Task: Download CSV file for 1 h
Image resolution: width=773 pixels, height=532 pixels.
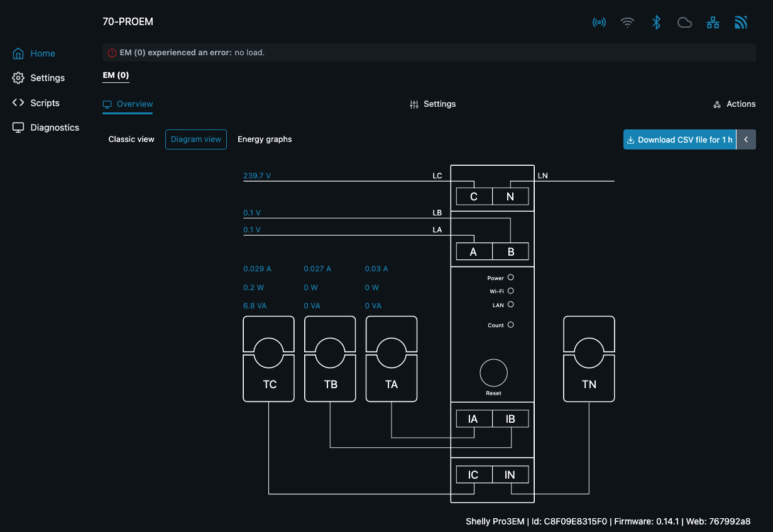Action: click(679, 140)
